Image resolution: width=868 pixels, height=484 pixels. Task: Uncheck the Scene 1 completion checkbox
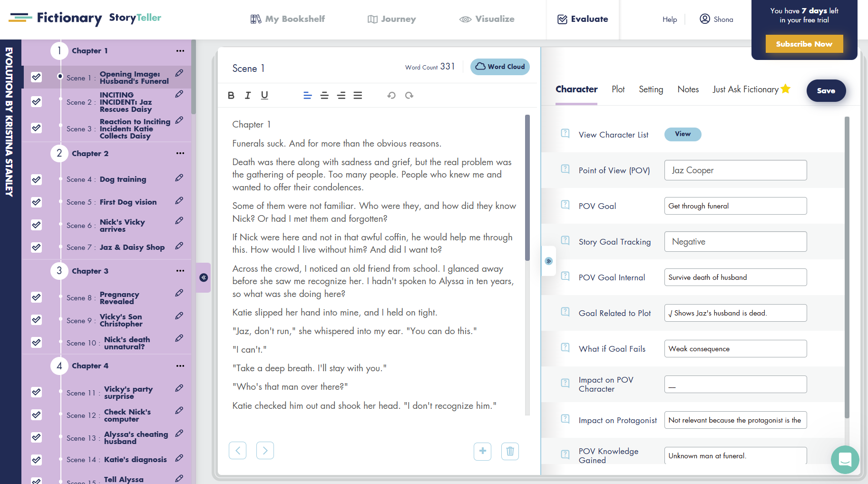tap(36, 77)
